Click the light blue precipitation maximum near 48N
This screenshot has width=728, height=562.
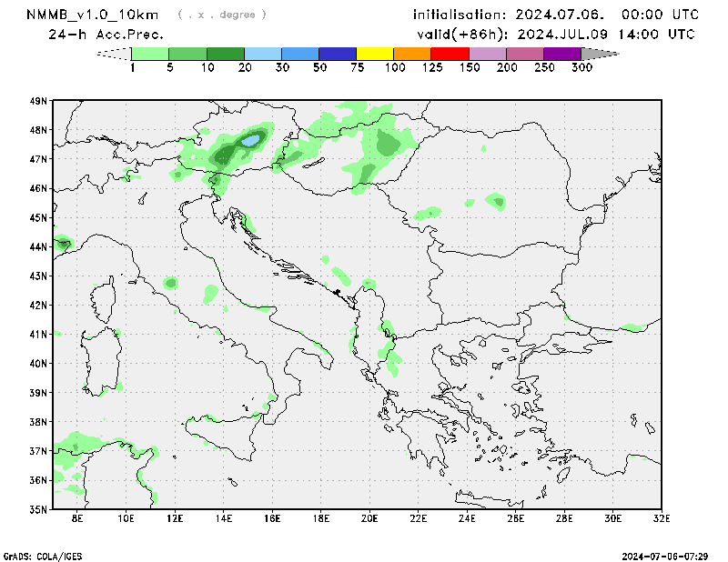(249, 141)
